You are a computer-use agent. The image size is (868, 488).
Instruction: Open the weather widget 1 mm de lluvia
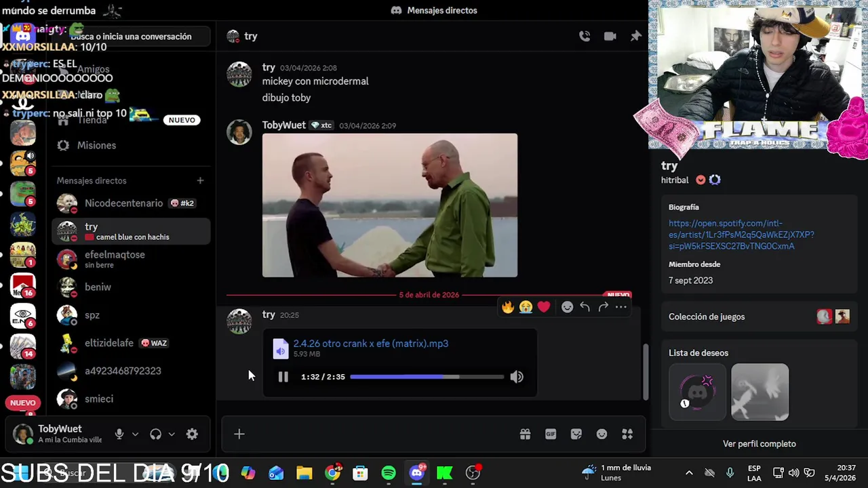[617, 472]
